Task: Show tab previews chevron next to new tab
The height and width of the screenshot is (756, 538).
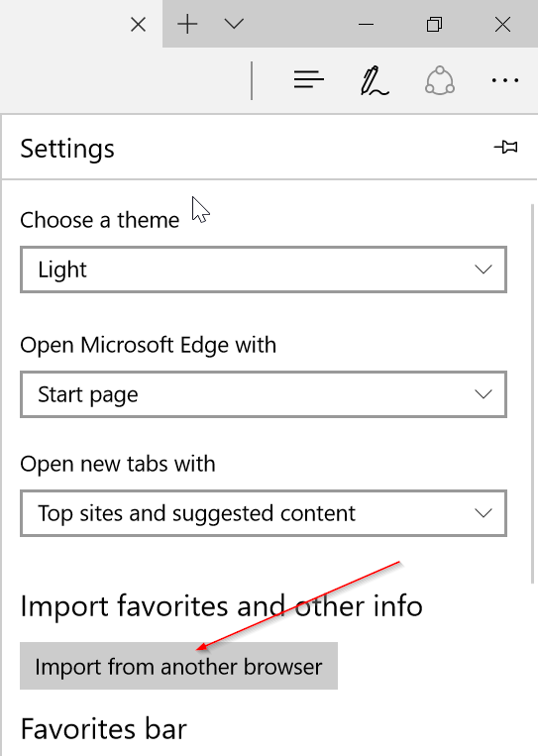Action: coord(234,23)
